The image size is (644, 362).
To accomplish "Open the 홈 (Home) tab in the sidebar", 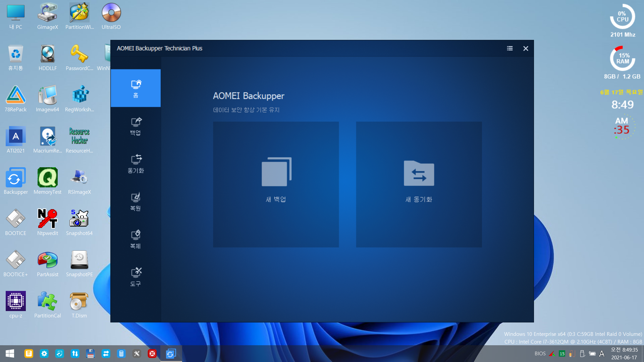I will [136, 88].
